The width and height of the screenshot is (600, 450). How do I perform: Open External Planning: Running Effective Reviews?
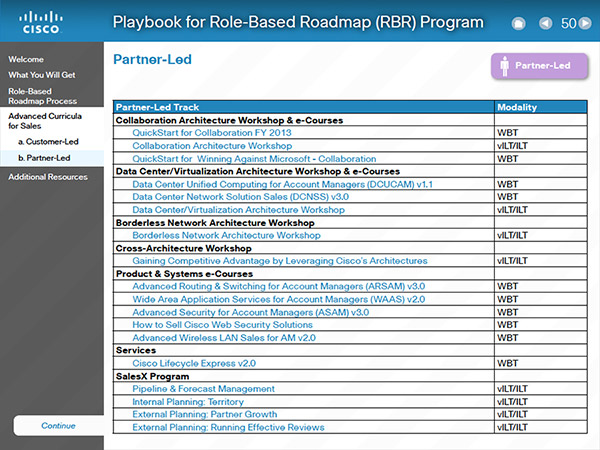pos(228,427)
